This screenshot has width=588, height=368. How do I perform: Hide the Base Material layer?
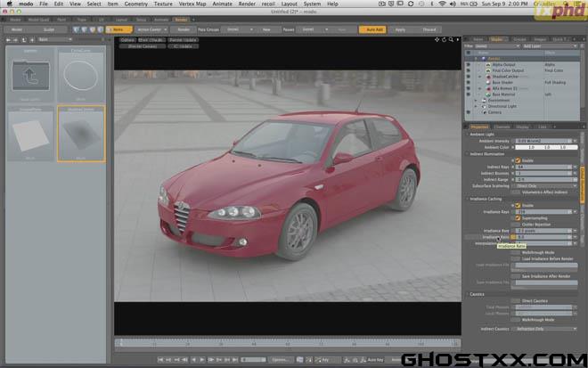point(468,94)
